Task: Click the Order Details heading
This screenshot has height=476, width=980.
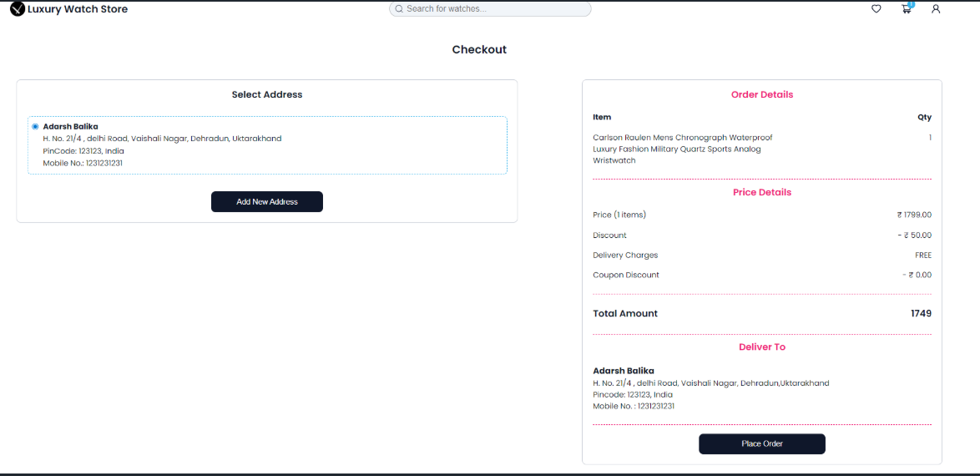Action: point(761,94)
